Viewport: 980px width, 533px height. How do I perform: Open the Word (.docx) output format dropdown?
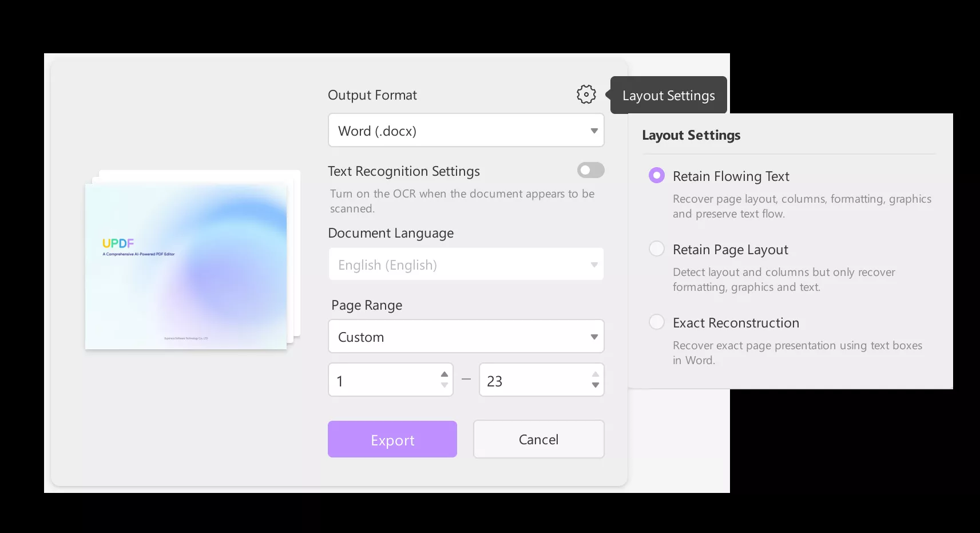pyautogui.click(x=466, y=130)
